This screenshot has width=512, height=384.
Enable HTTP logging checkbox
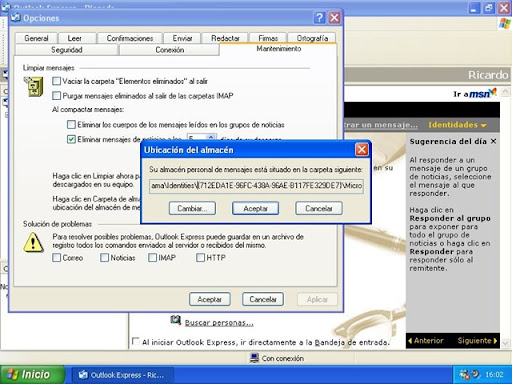tap(200, 258)
